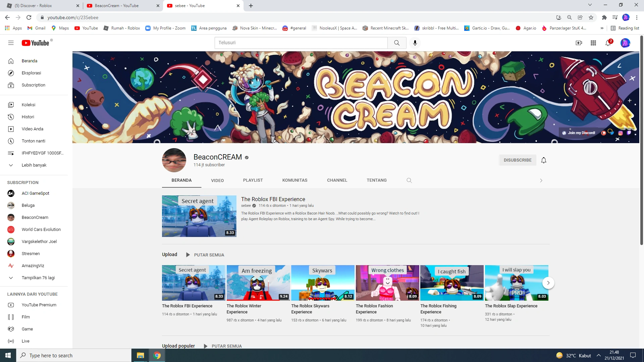Image resolution: width=644 pixels, height=362 pixels.
Task: Toggle the channel notification bell
Action: click(x=544, y=160)
